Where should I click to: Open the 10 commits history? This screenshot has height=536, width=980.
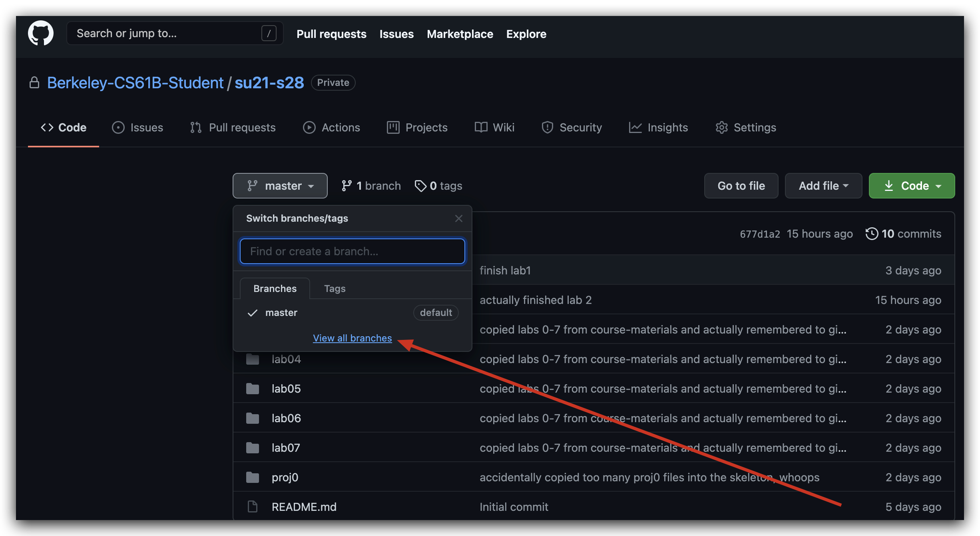pos(903,234)
